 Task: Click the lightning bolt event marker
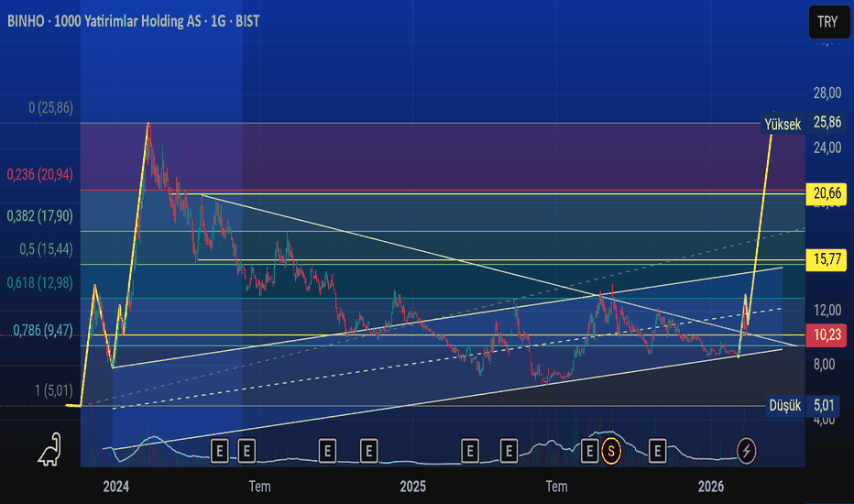click(x=746, y=451)
